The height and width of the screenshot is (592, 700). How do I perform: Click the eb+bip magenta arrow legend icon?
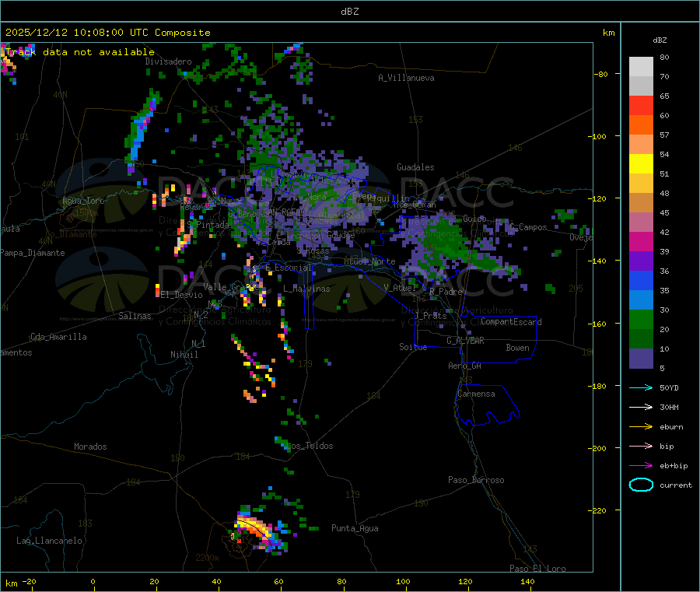pos(641,466)
